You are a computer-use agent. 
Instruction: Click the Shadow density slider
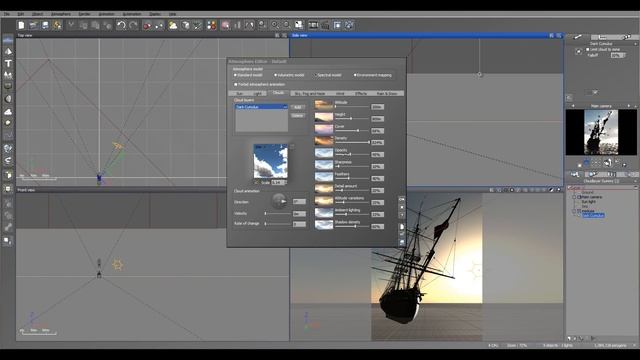coord(352,226)
